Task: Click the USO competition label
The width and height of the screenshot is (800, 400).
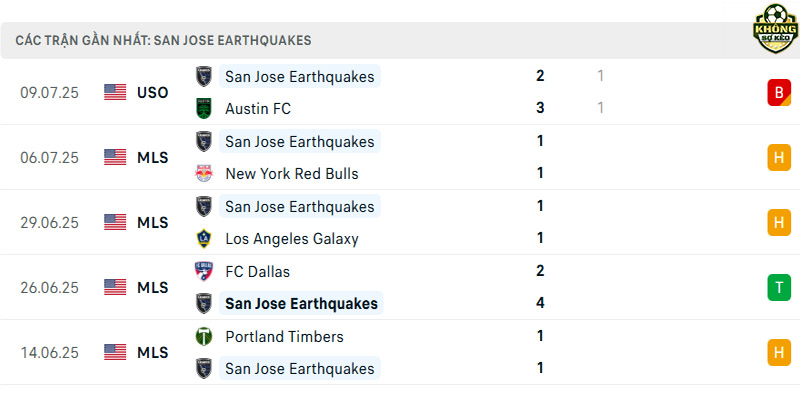Action: [153, 92]
